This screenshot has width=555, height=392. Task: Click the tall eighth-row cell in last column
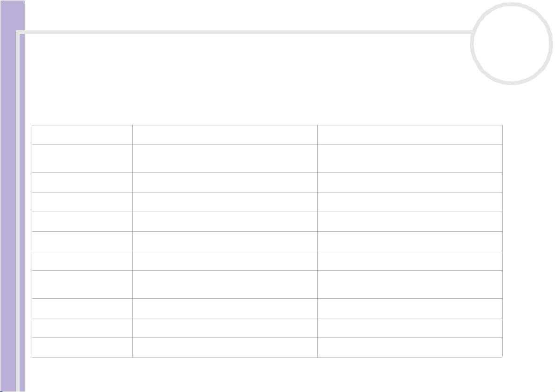(x=410, y=284)
